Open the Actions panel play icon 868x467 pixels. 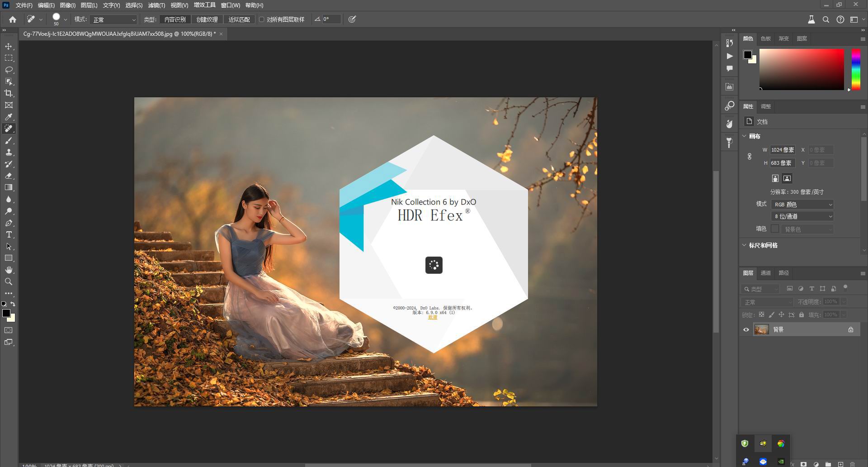click(x=729, y=56)
